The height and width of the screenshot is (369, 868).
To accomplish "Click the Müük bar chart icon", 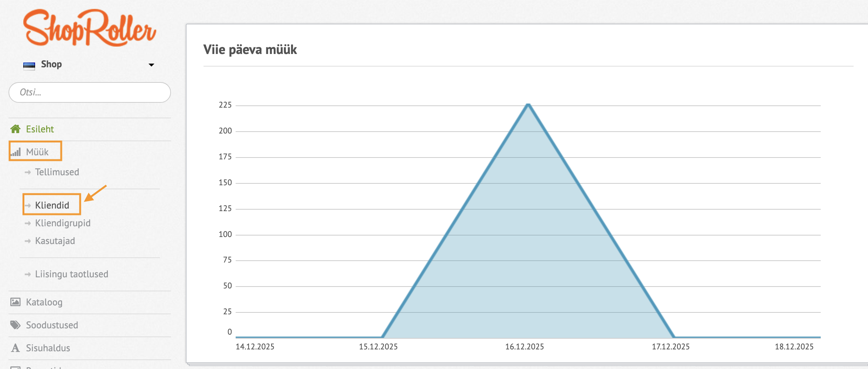I will click(x=16, y=152).
